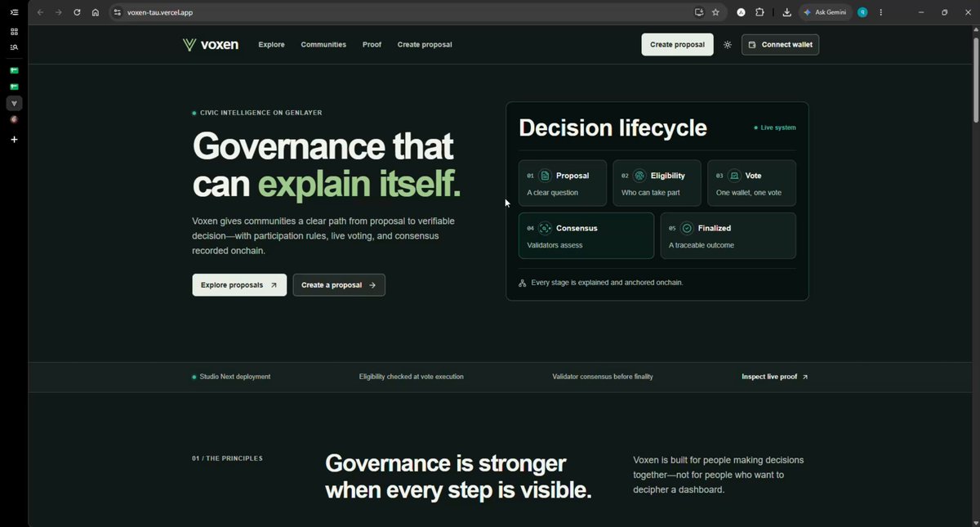Open the Communities nav item
The image size is (980, 527).
click(323, 45)
